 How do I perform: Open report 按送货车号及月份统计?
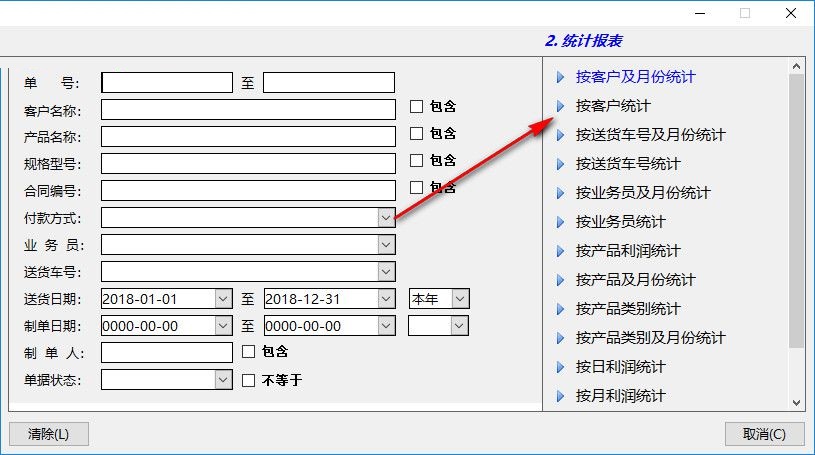point(650,135)
